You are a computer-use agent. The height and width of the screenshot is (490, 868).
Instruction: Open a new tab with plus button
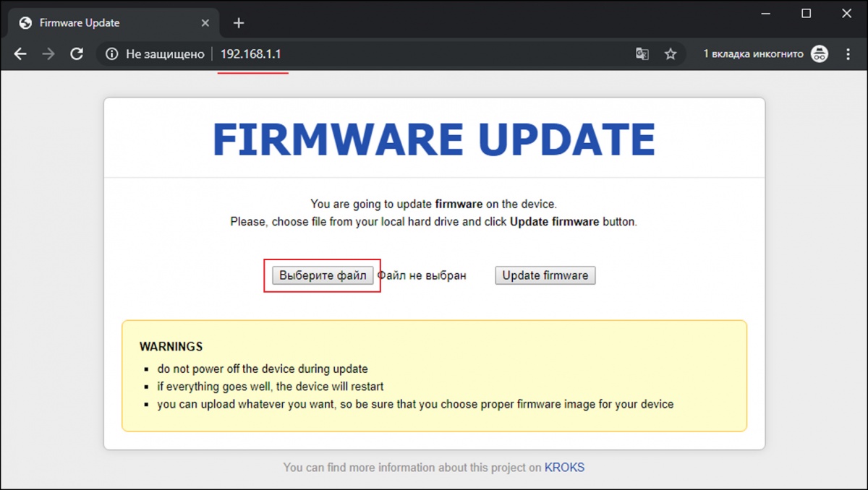click(x=239, y=23)
